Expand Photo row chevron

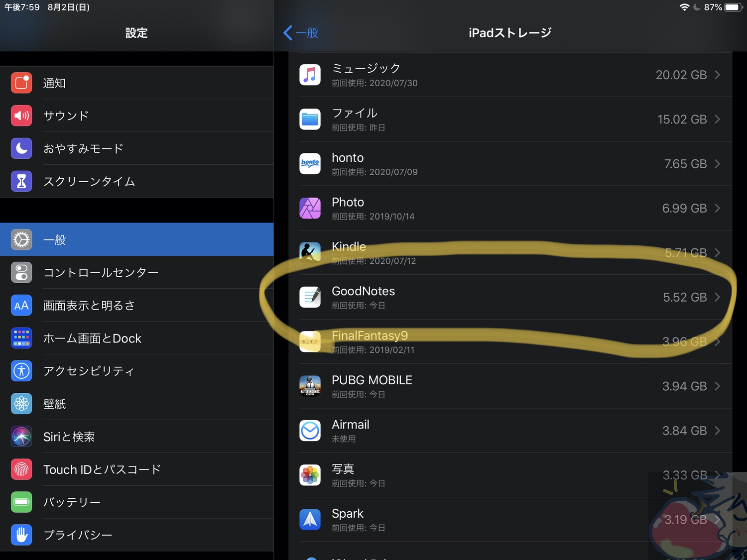click(718, 208)
